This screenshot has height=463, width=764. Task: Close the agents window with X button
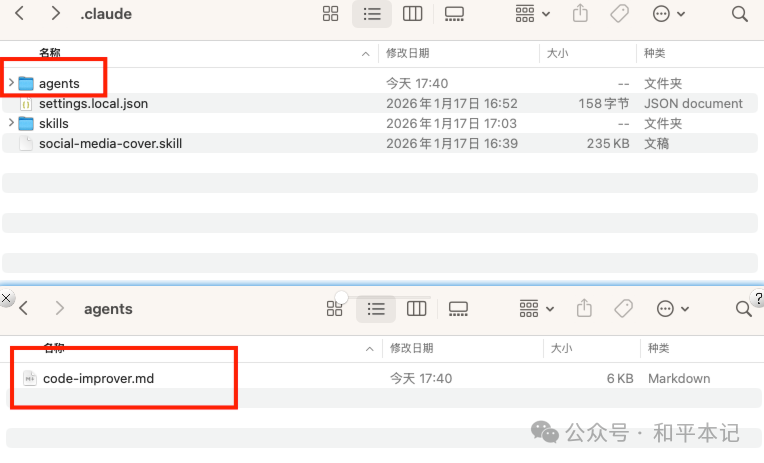click(x=6, y=298)
